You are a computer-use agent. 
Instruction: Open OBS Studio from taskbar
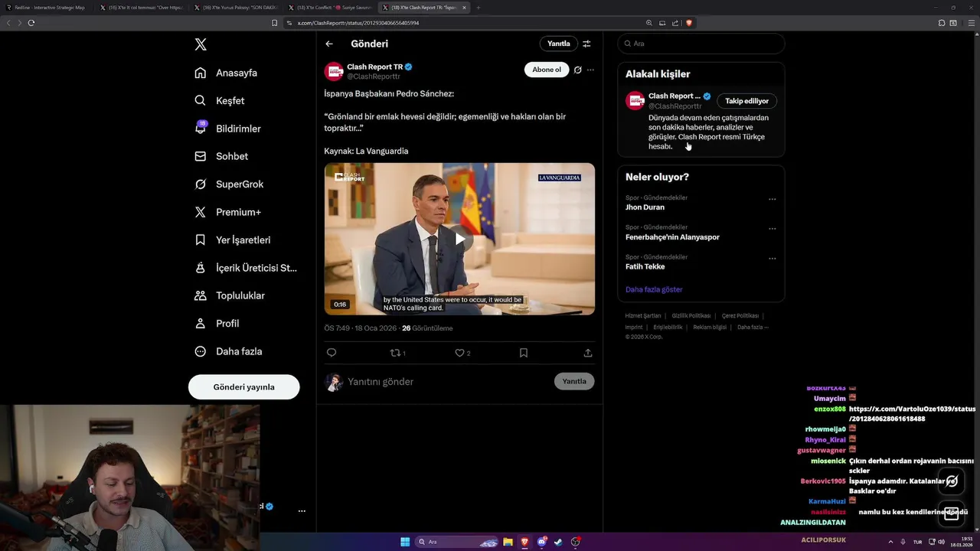pyautogui.click(x=576, y=542)
